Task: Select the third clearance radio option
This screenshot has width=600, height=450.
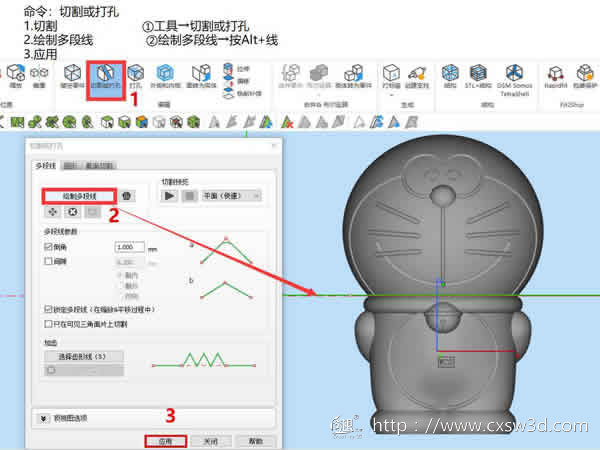Action: pos(121,296)
